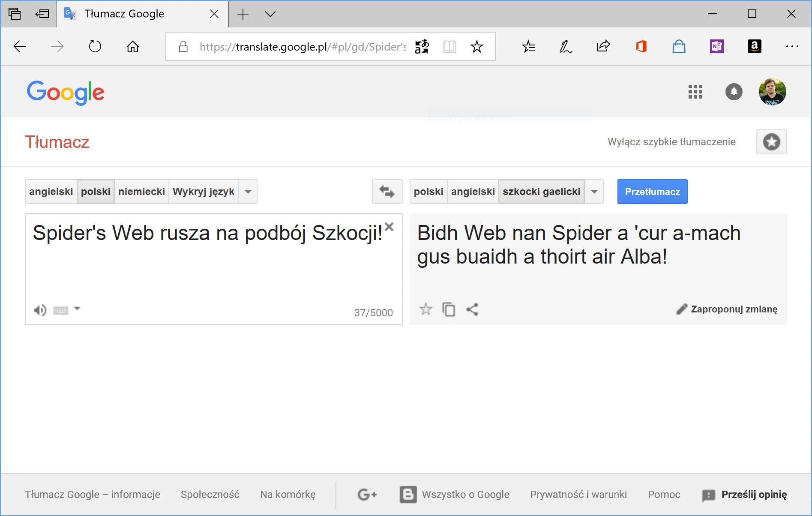812x516 pixels.
Task: Open Prywatność i warunki link
Action: [x=578, y=495]
